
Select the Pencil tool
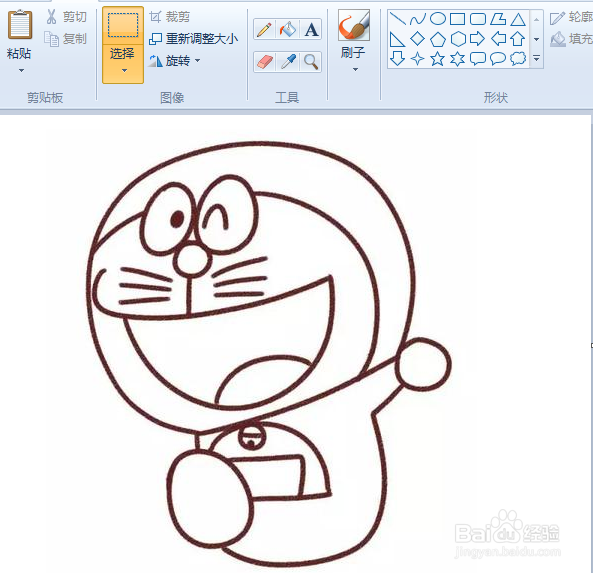click(265, 29)
